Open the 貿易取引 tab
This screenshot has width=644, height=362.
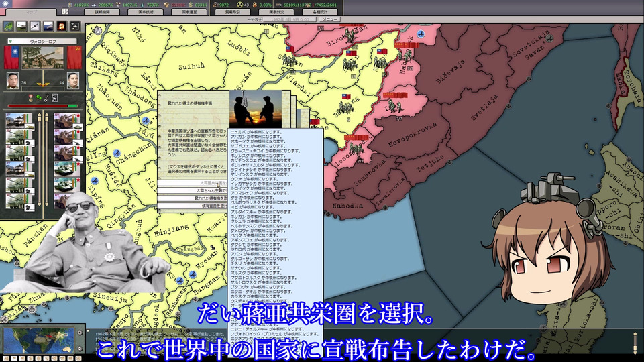tap(233, 12)
